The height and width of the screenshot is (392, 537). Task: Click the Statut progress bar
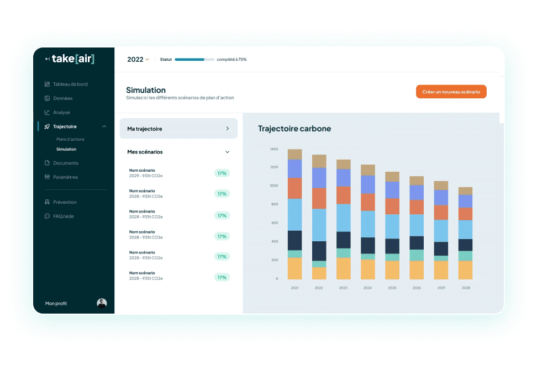coord(194,60)
